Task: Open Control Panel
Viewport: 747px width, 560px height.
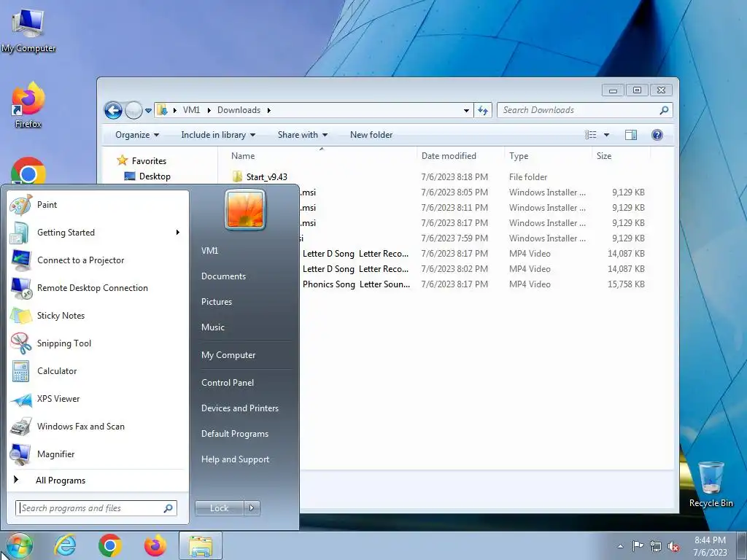Action: (228, 383)
